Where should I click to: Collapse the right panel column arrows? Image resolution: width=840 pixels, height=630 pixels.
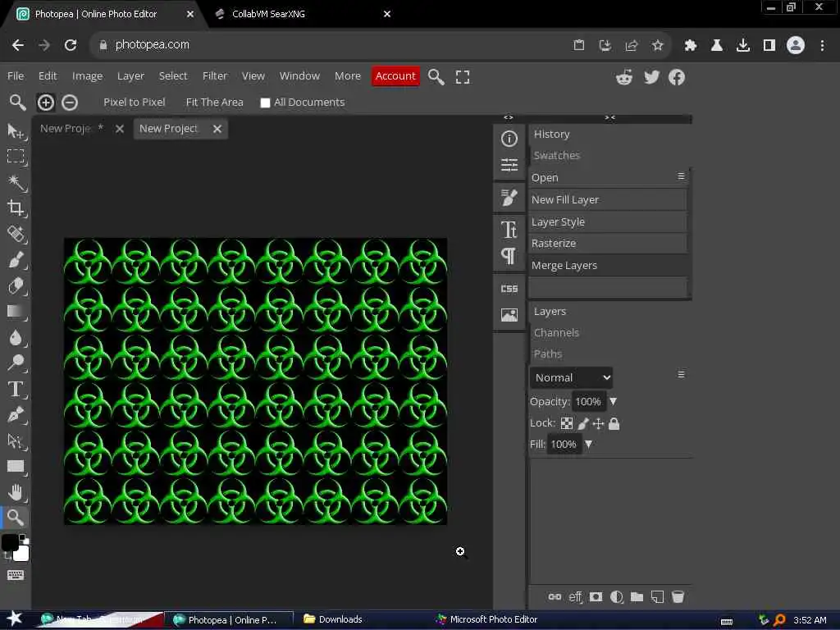point(609,117)
